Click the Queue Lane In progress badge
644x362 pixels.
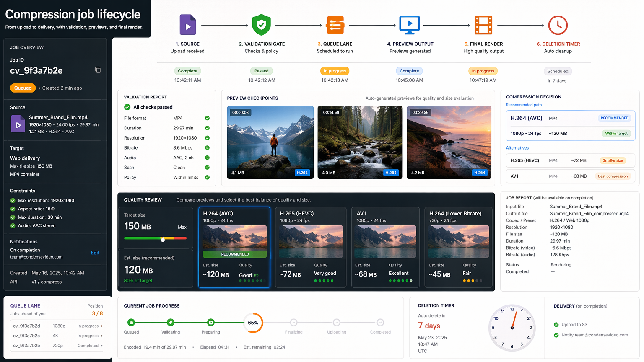pyautogui.click(x=335, y=71)
